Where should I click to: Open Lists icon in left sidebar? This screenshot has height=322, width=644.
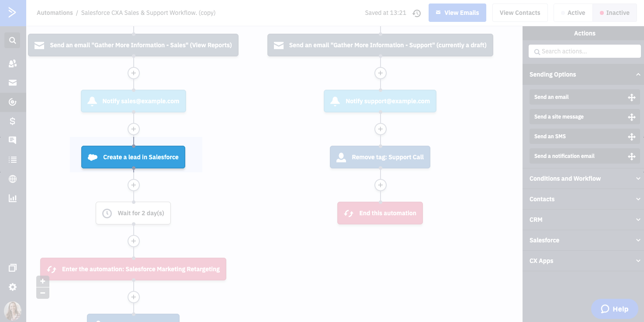(13, 160)
